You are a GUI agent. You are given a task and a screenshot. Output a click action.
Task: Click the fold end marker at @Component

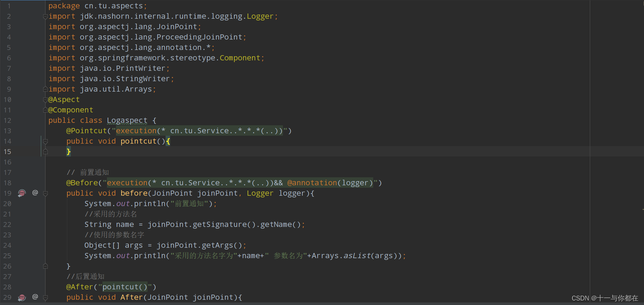click(45, 110)
